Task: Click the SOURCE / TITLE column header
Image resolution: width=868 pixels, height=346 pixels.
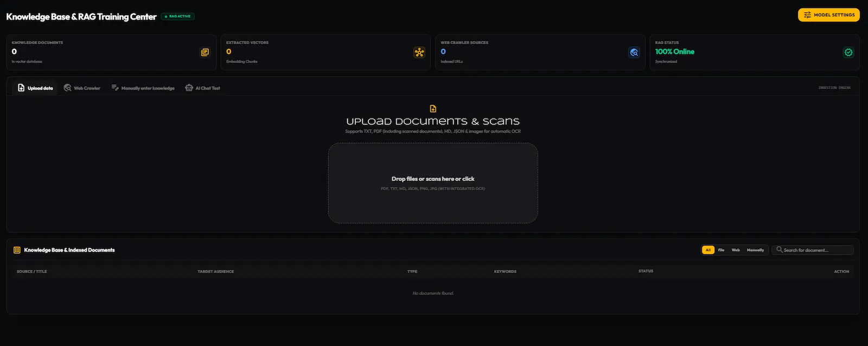Action: 32,272
